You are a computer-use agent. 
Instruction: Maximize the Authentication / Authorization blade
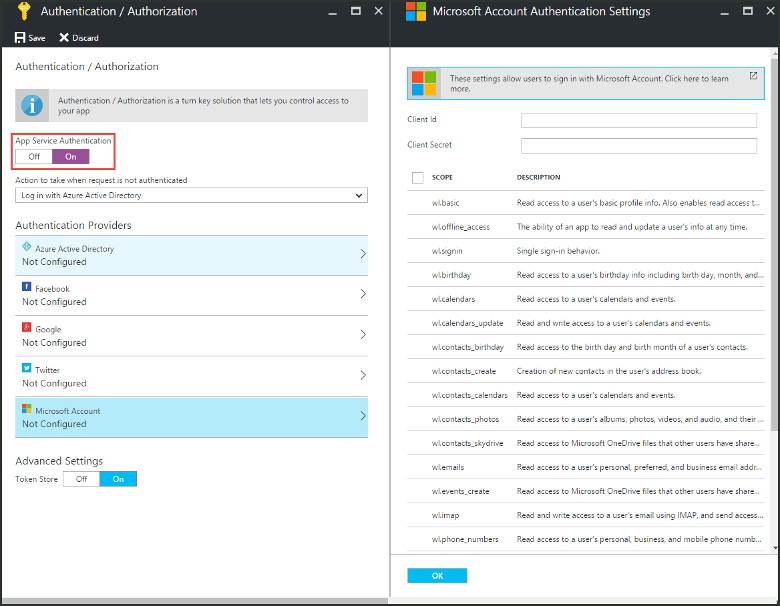pos(356,11)
